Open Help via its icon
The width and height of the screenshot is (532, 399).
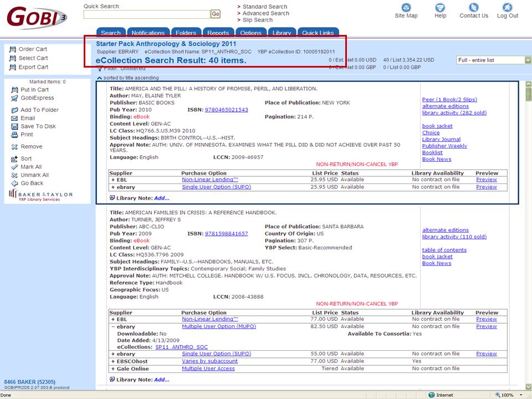point(440,7)
